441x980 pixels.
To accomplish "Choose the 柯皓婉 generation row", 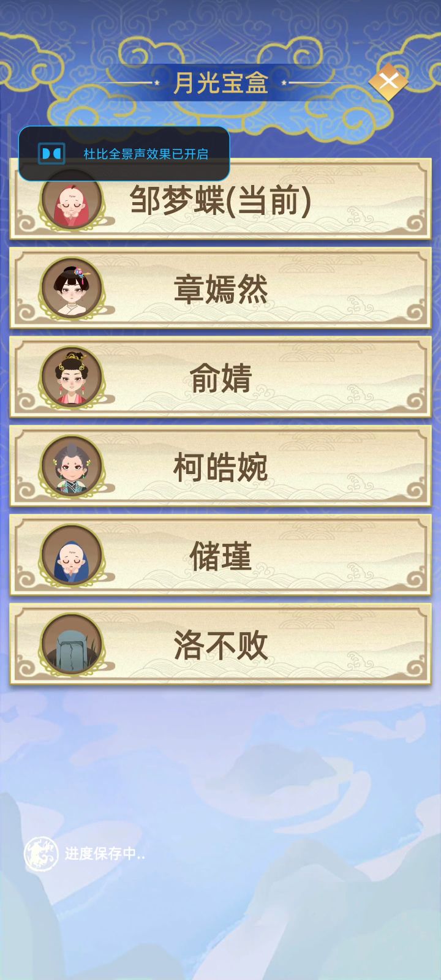I will point(221,467).
